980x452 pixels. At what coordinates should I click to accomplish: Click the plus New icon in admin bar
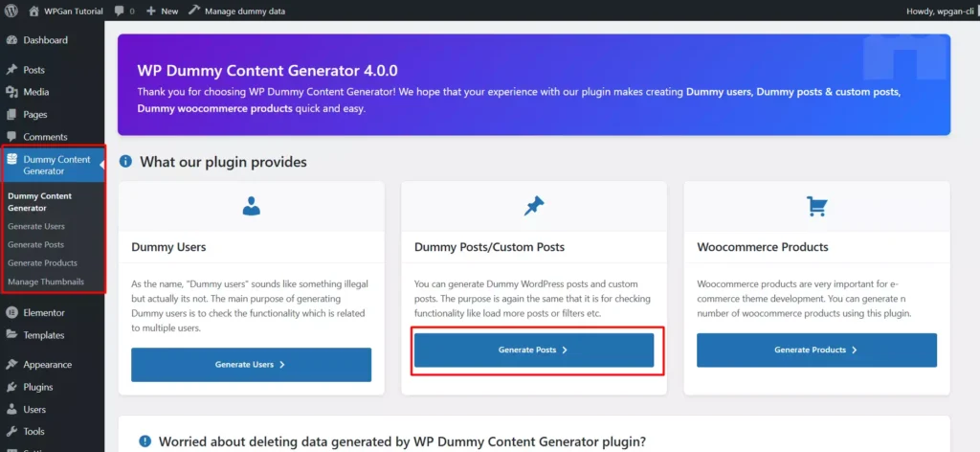coord(150,11)
